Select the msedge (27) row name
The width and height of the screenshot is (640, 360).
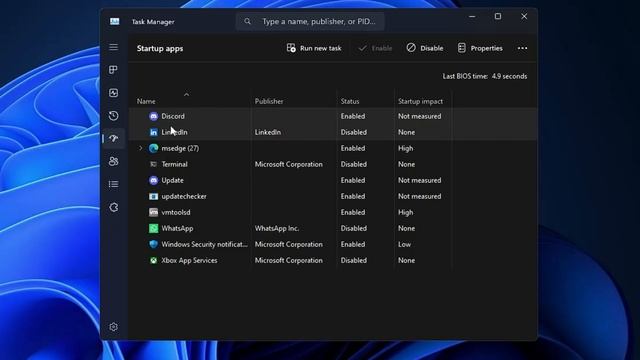(180, 148)
